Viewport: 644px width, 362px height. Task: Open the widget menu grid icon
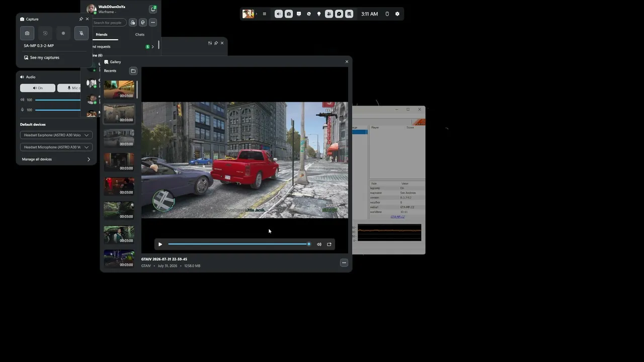point(264,14)
